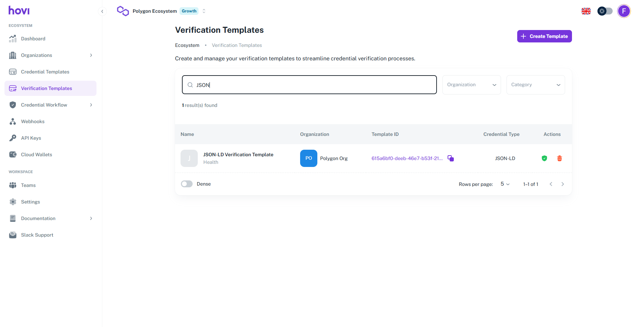Viewport: 644px width, 327px height.
Task: Open the Category filter dropdown
Action: point(535,85)
